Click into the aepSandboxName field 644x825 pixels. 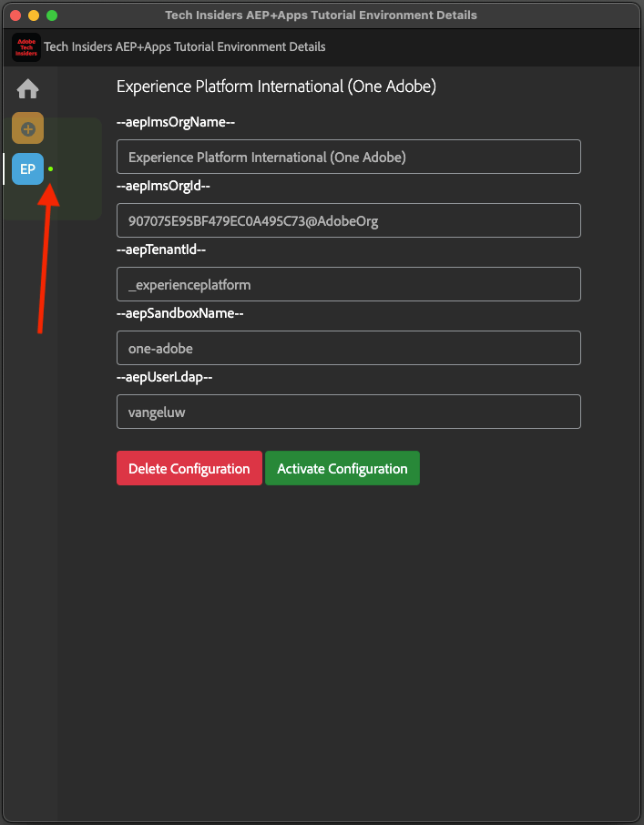tap(349, 348)
